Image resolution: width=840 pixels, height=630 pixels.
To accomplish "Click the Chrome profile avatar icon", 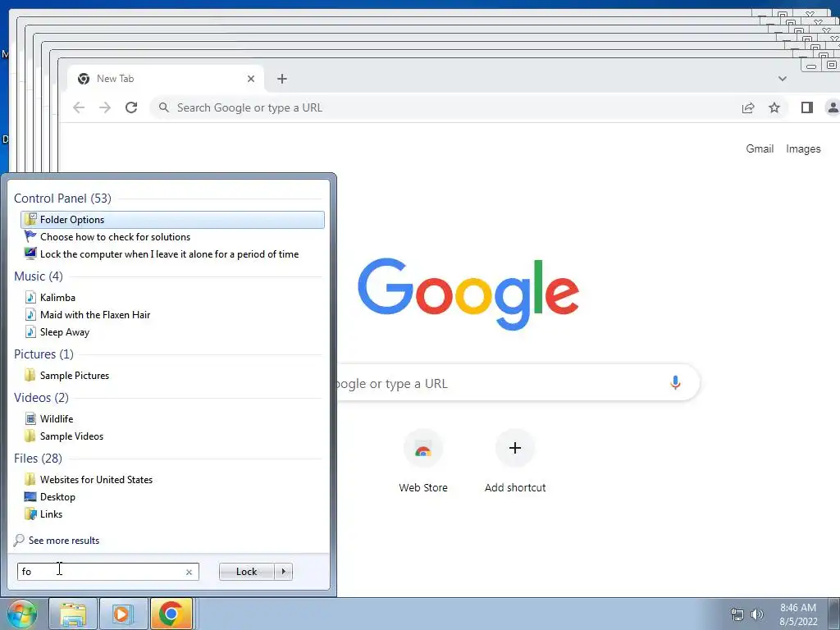I will tap(833, 107).
